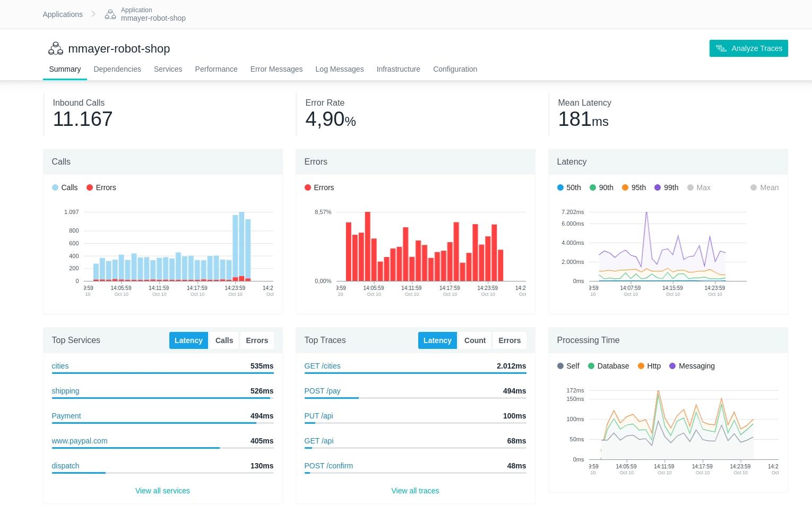Open View all services link
The image size is (812, 530).
coord(162,491)
